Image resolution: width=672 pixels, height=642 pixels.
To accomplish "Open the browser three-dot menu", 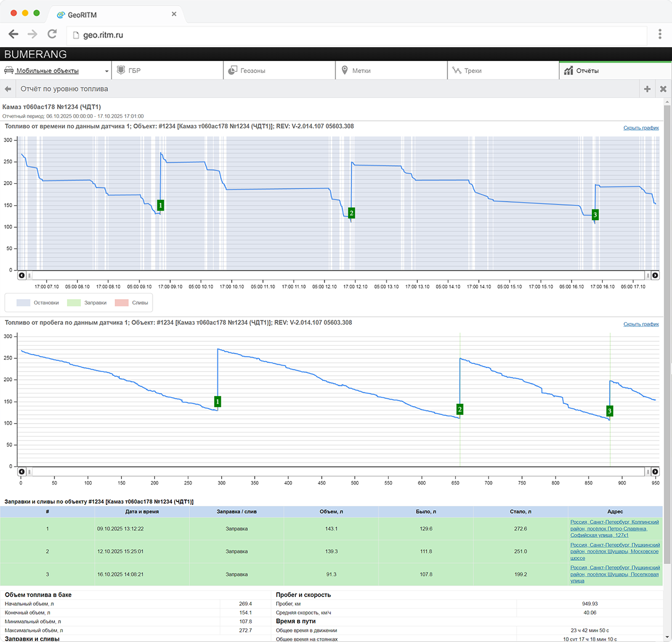I will (660, 34).
